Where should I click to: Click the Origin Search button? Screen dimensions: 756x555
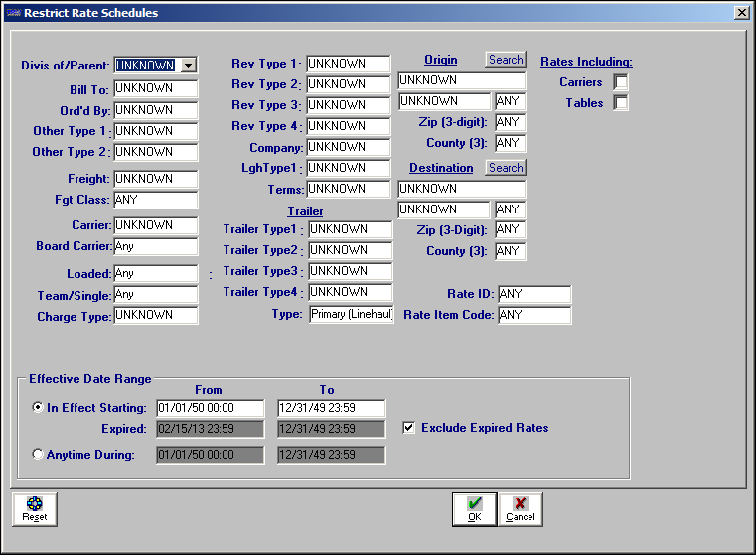pyautogui.click(x=506, y=60)
